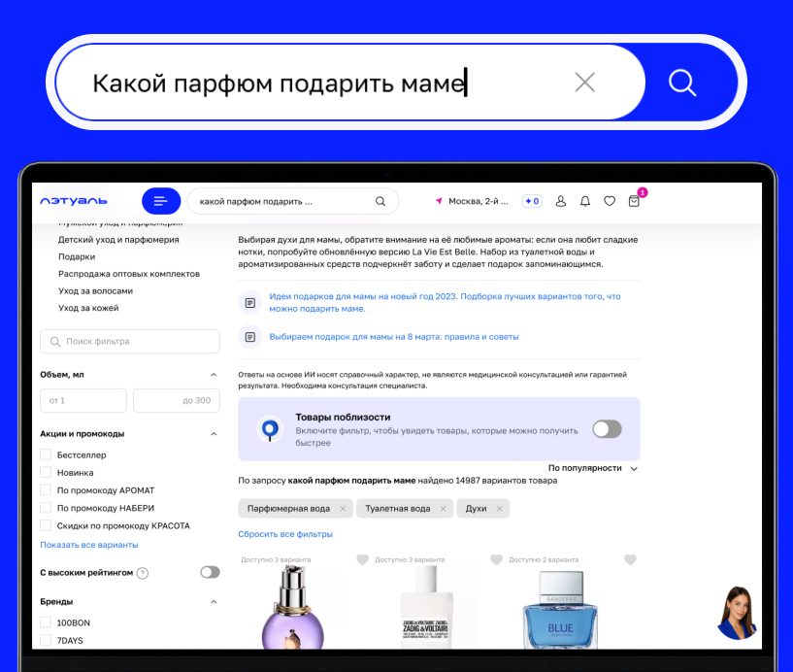This screenshot has width=793, height=672.
Task: Click the Показать все варианты link
Action: (x=89, y=545)
